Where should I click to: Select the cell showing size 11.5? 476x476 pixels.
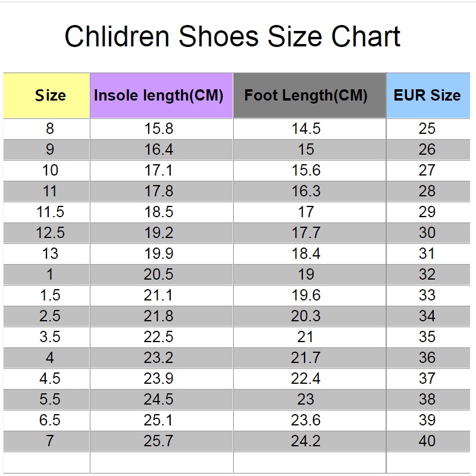coord(46,212)
